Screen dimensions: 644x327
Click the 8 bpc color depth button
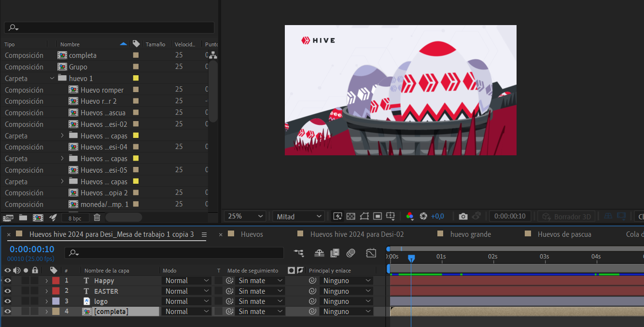(75, 218)
